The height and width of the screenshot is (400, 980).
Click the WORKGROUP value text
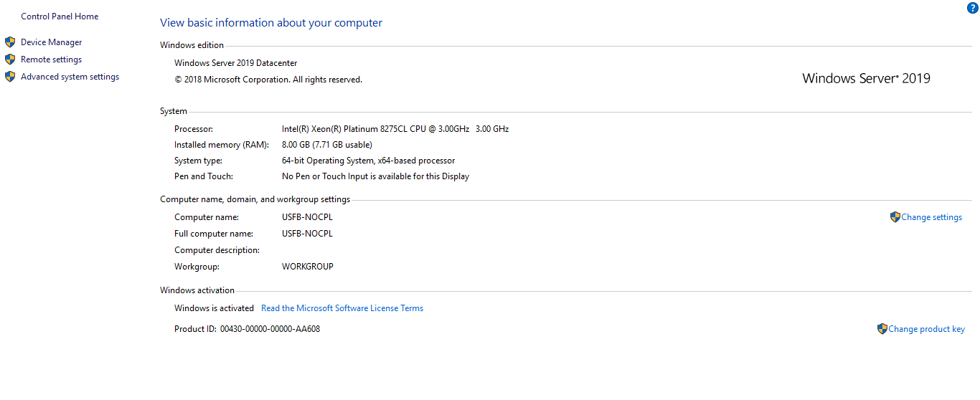308,267
